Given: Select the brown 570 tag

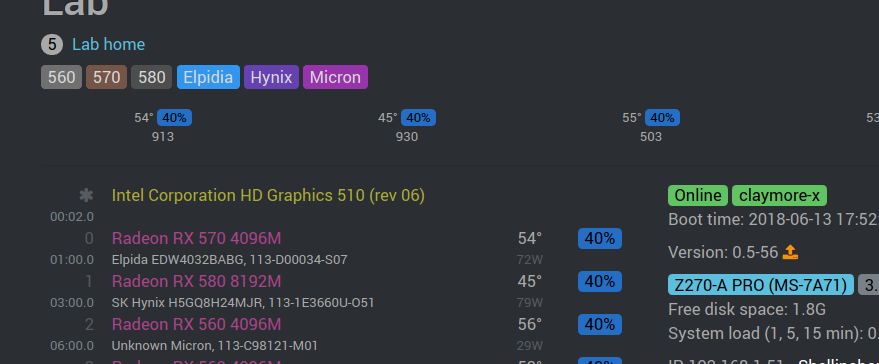Looking at the screenshot, I should coord(107,77).
